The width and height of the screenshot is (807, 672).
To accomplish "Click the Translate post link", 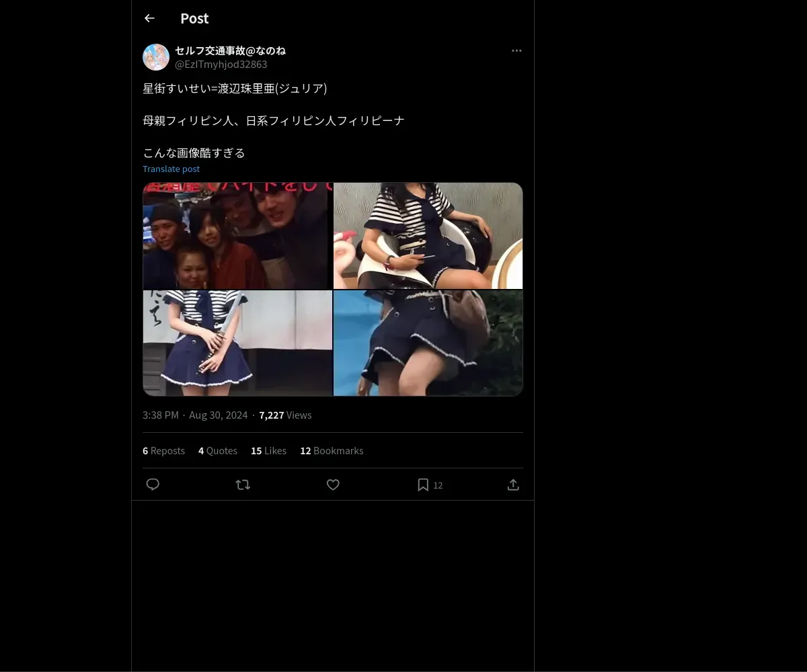I will (171, 169).
